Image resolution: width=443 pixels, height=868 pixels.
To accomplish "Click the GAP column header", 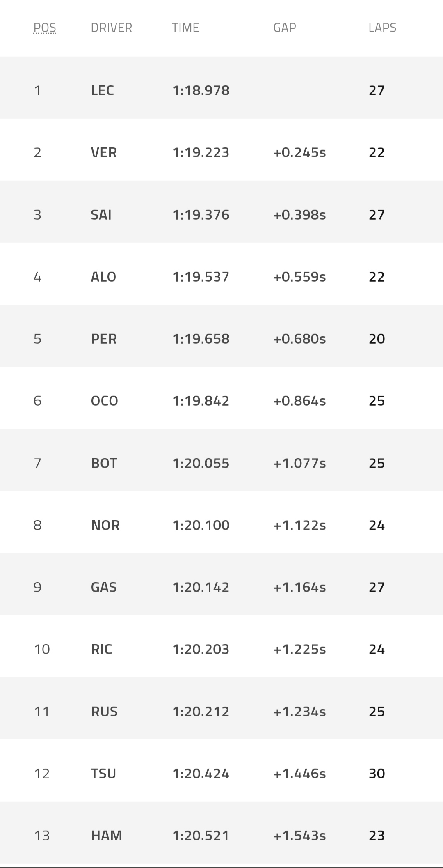I will (x=285, y=28).
